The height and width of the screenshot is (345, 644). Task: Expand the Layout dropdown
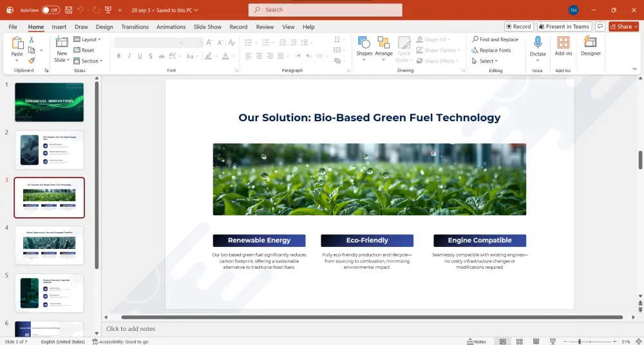tap(87, 39)
